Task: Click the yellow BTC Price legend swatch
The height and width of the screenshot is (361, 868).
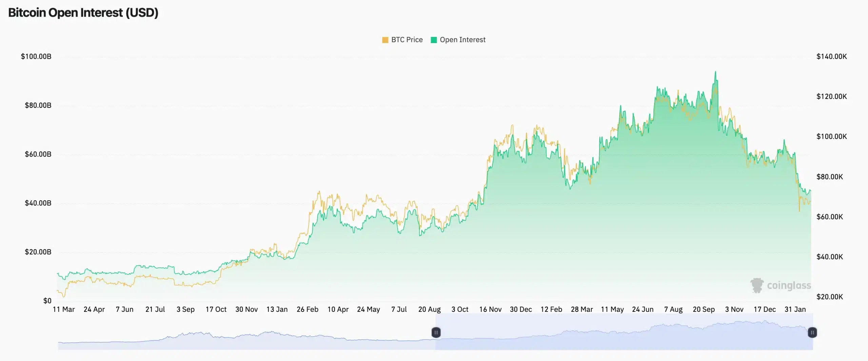Action: [385, 40]
